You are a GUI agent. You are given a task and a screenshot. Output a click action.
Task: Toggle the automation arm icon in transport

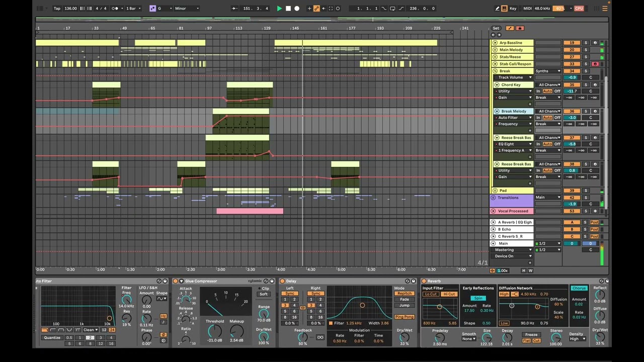click(316, 9)
